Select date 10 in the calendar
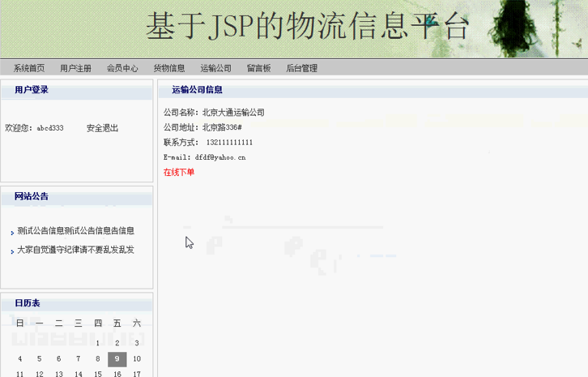The height and width of the screenshot is (377, 588). pyautogui.click(x=137, y=359)
